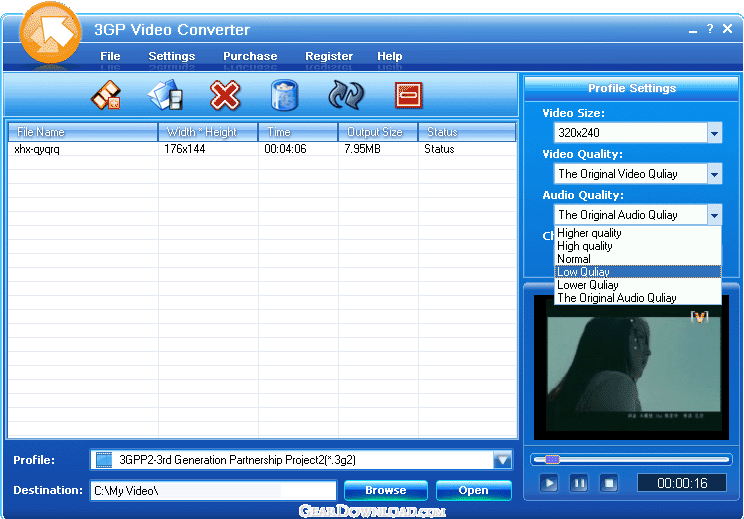This screenshot has width=744, height=519.
Task: Click the red X remove file icon
Action: pyautogui.click(x=225, y=95)
